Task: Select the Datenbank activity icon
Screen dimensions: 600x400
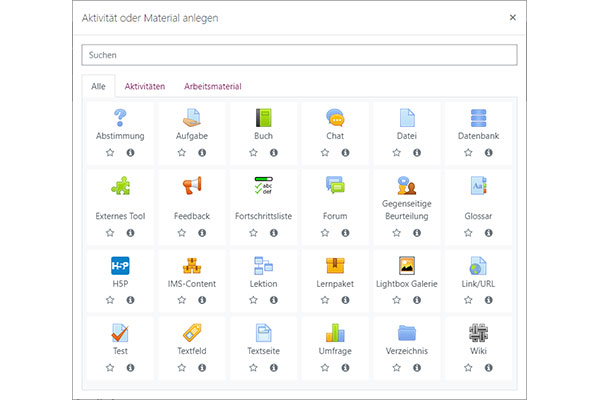Action: tap(478, 117)
